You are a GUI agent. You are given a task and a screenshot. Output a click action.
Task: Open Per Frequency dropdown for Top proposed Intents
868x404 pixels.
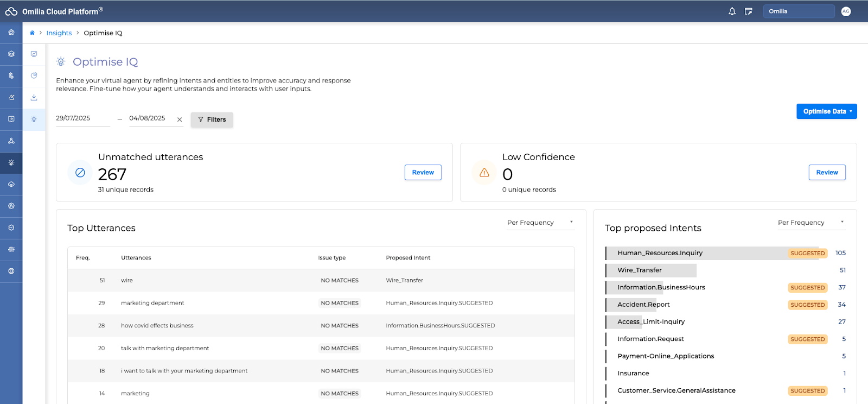[811, 223]
